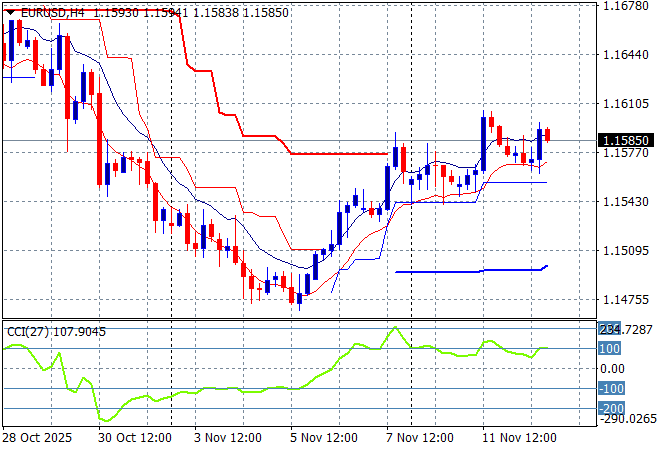
Task: Click the 234.7287 CCI scale maximum
Action: [625, 330]
